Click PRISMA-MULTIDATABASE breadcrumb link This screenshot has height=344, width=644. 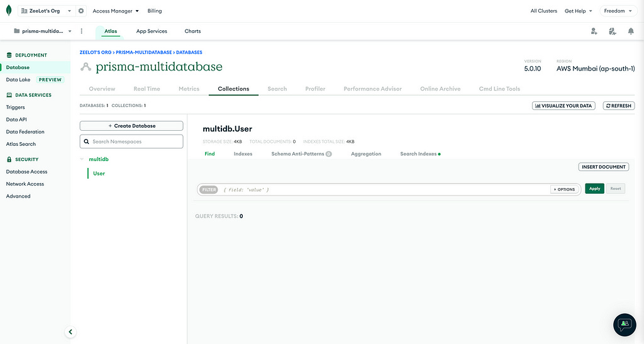(x=144, y=53)
